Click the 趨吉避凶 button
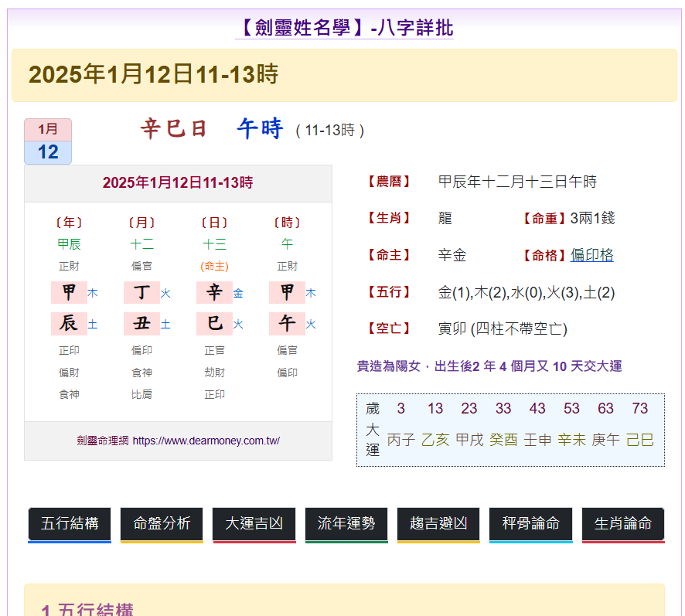This screenshot has height=616, width=685. pos(438,523)
